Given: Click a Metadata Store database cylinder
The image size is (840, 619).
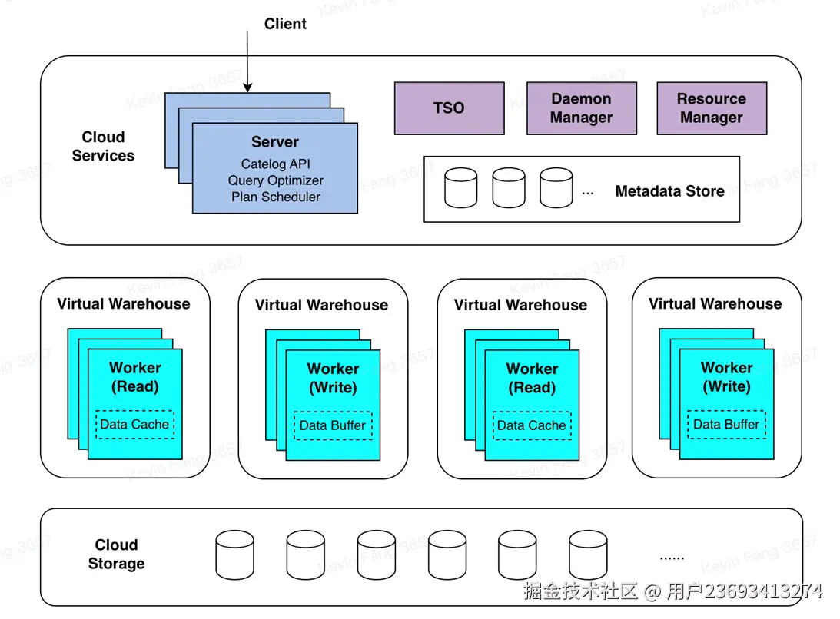Looking at the screenshot, I should (x=460, y=188).
